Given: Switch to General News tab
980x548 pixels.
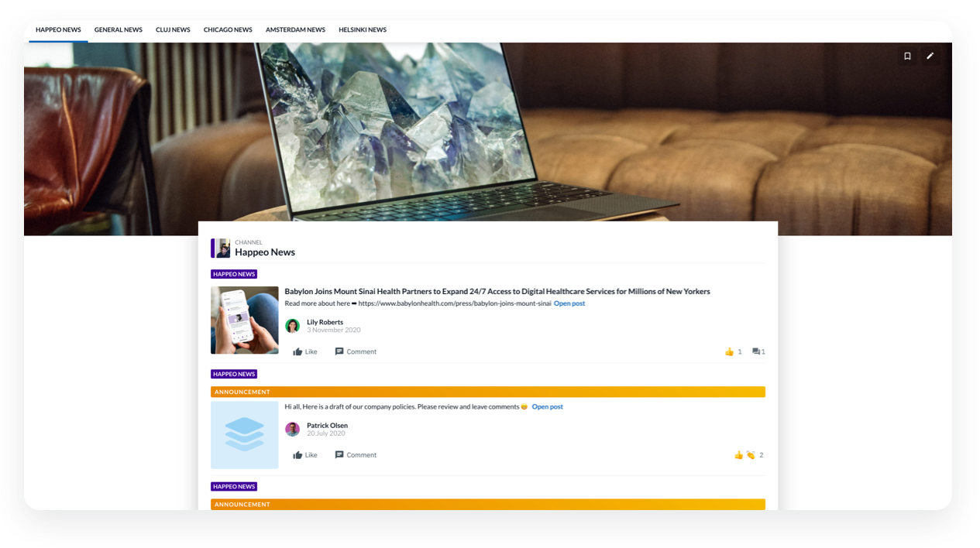Looking at the screenshot, I should coord(119,30).
